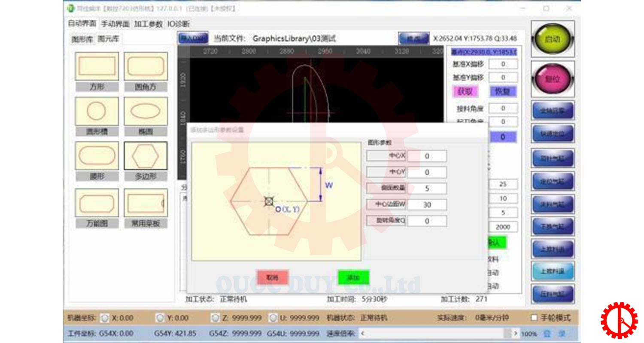Open the 图形库 graphics library tab

coord(82,39)
